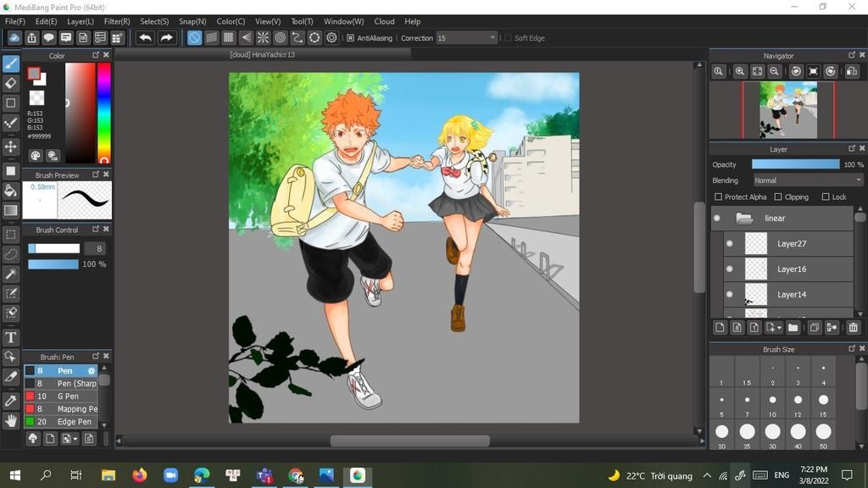Click the Undo arrow in toolbar
The height and width of the screenshot is (488, 868).
[145, 37]
